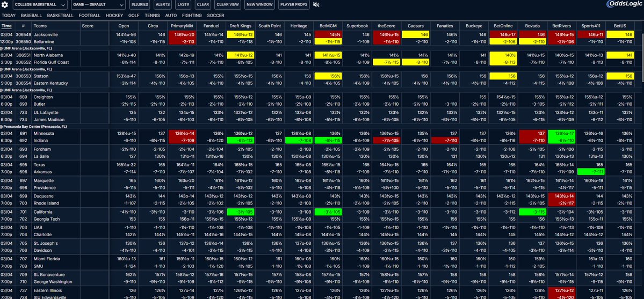Select the Bellarmine team name
This screenshot has height=299, width=644.
tap(44, 42)
